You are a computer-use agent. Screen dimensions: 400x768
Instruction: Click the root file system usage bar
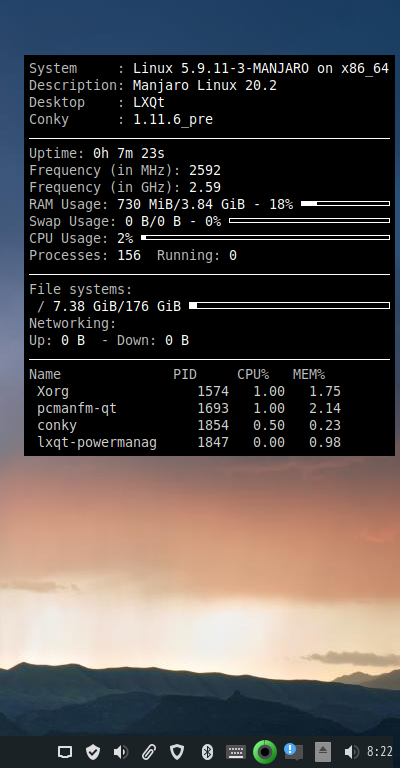click(289, 306)
